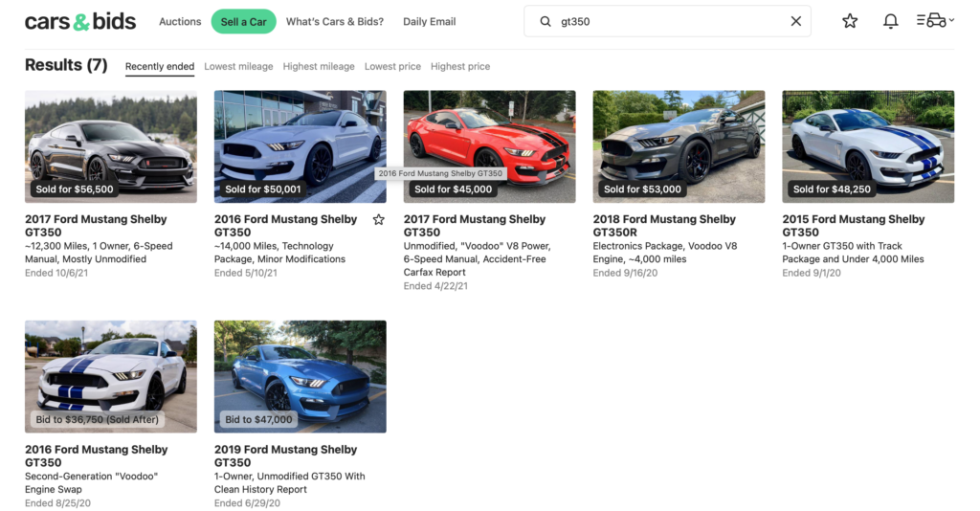Star the 2016 Shelby GT350 listing ended 5/10/21
The height and width of the screenshot is (511, 980).
tap(379, 219)
